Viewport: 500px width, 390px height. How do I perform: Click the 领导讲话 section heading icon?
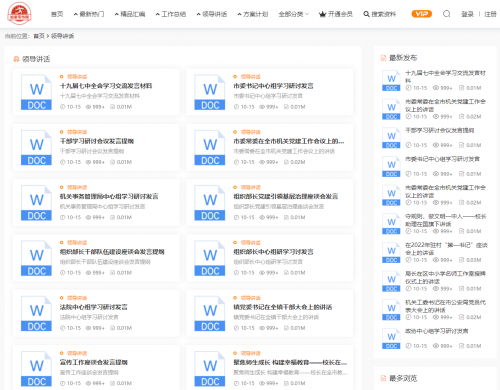click(x=16, y=59)
